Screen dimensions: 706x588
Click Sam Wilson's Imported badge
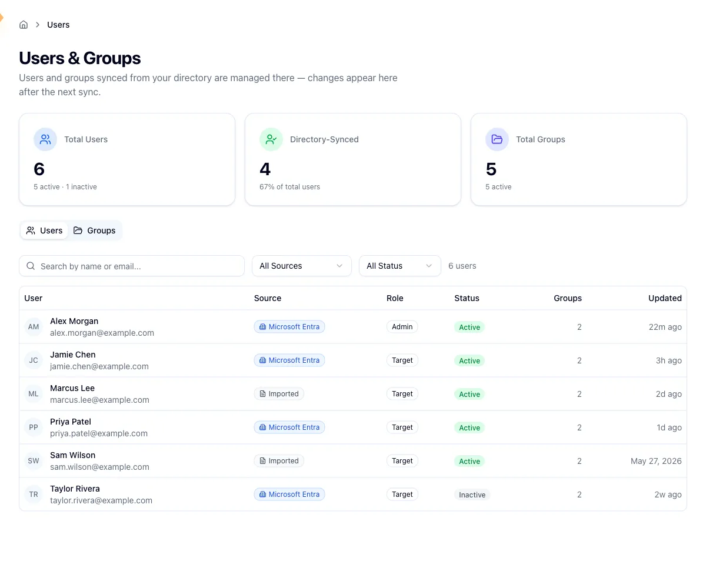[279, 461]
